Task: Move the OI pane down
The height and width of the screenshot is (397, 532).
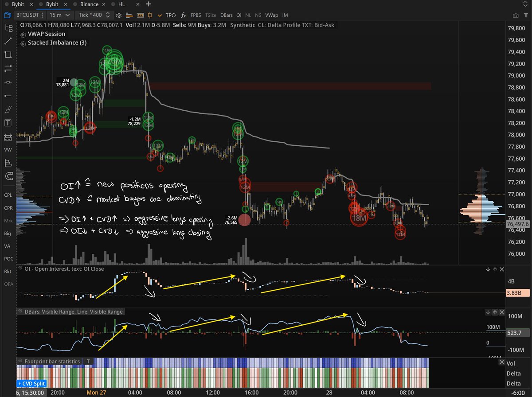Action: 488,269
